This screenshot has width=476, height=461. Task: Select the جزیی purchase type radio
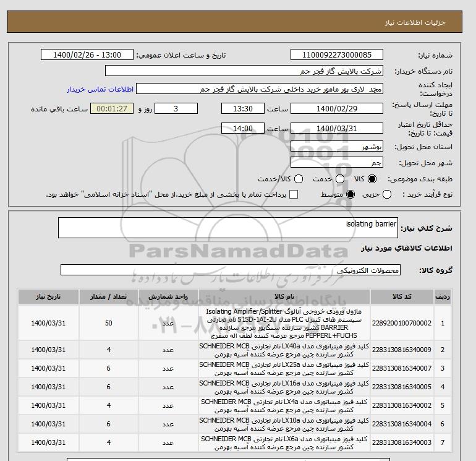(x=387, y=194)
